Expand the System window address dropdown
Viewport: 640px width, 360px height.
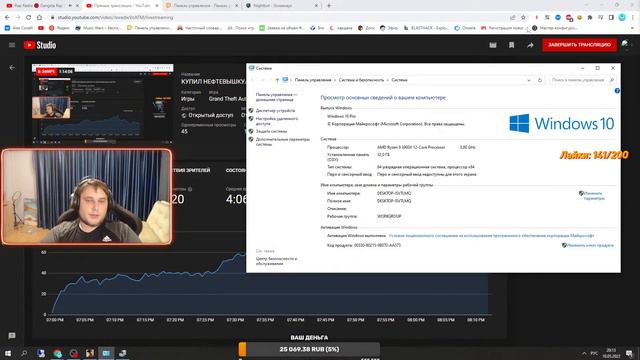[x=529, y=80]
